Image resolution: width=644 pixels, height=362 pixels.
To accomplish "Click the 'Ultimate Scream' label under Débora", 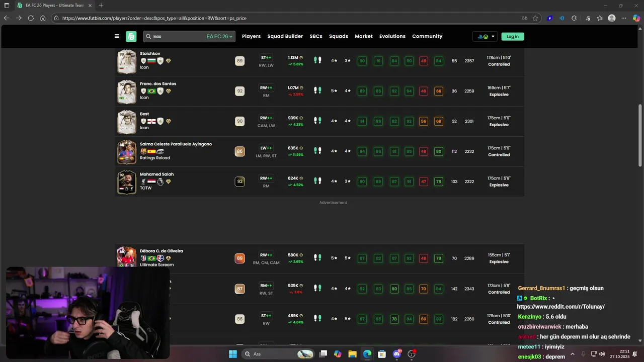I will point(156,265).
